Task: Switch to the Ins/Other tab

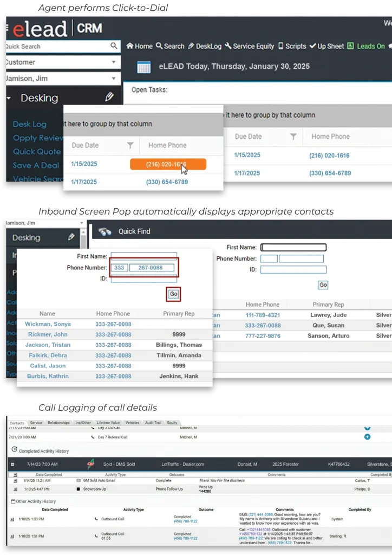Action: (x=83, y=423)
